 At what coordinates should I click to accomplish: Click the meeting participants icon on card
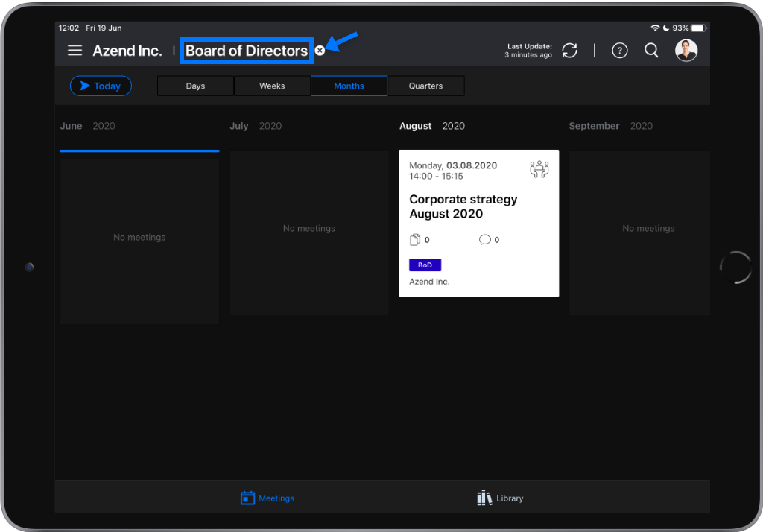[x=539, y=169]
